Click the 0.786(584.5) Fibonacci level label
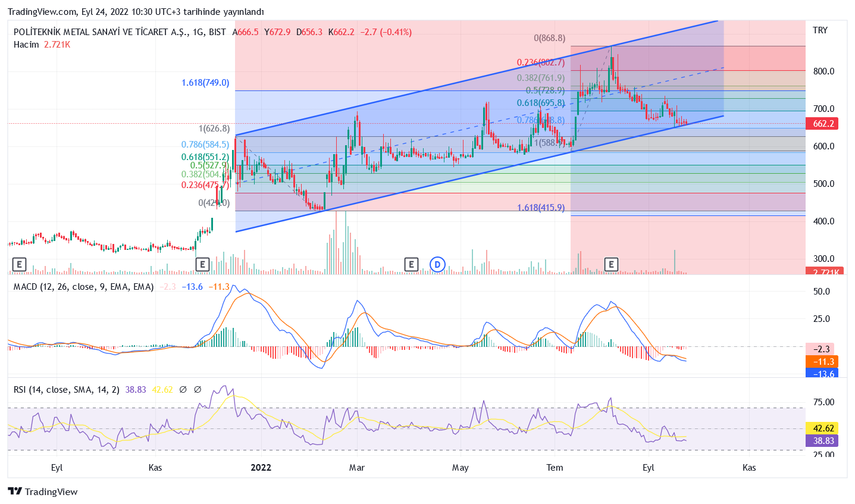 tap(205, 145)
